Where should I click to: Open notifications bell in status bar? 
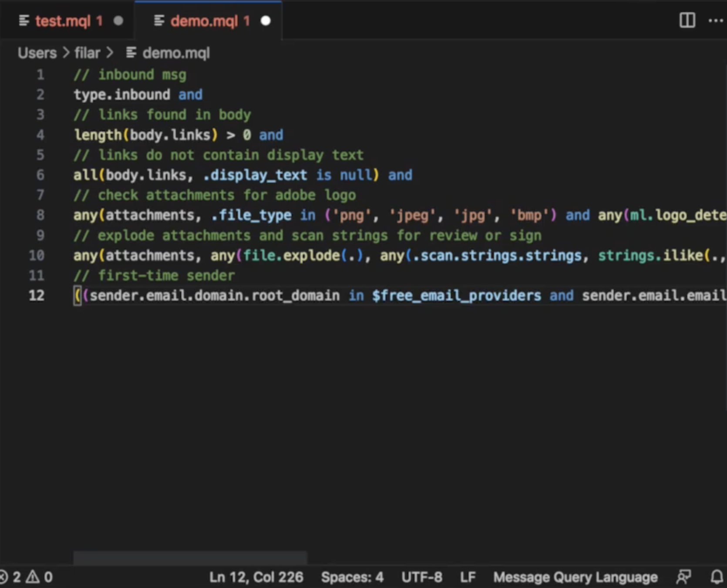click(717, 577)
